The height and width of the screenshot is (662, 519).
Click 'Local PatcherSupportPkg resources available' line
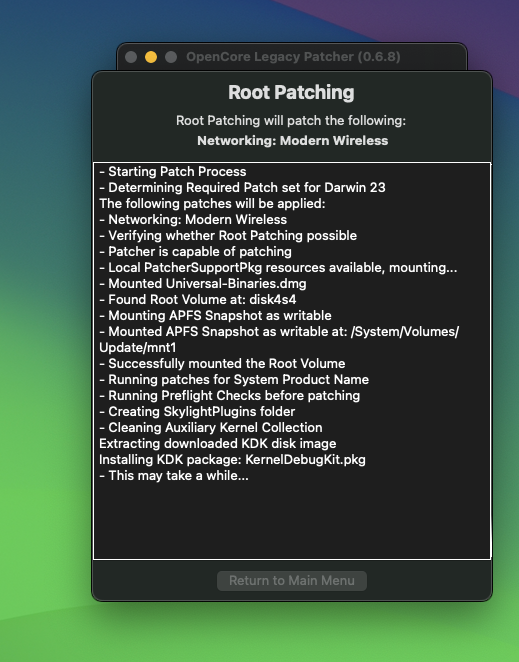(x=278, y=268)
